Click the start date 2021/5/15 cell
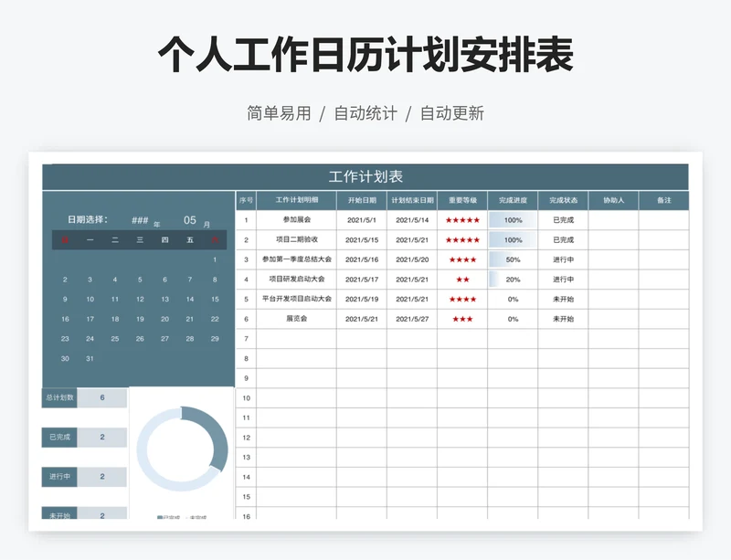Image resolution: width=731 pixels, height=560 pixels. [362, 239]
